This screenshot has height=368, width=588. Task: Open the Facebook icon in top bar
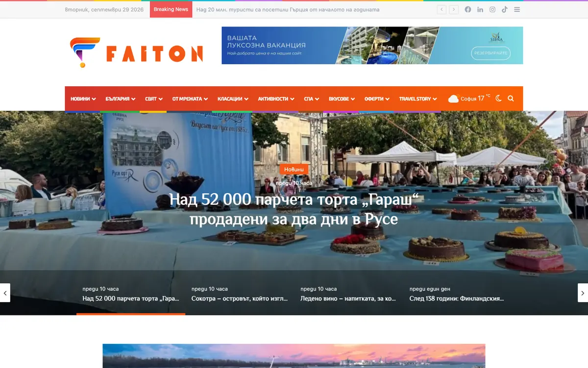(468, 9)
